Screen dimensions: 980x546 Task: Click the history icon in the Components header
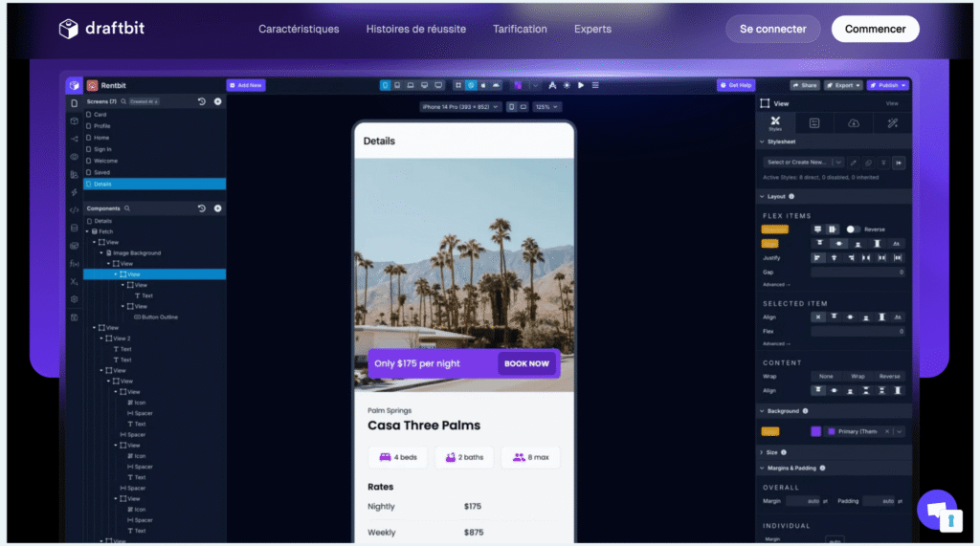(x=202, y=208)
